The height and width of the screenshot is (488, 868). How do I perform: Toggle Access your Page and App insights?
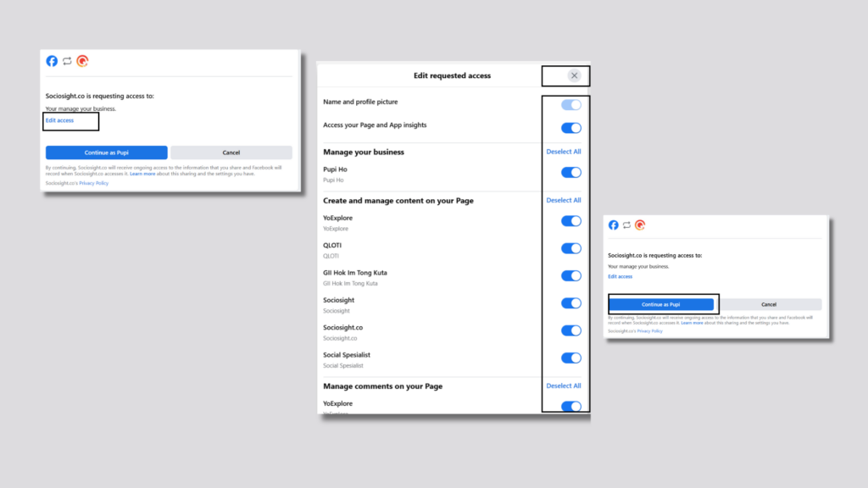tap(570, 128)
